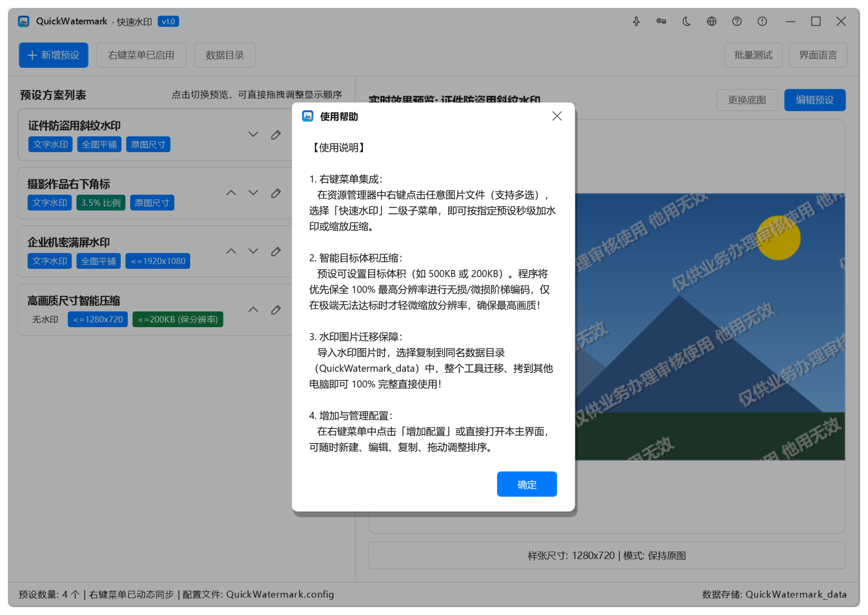Click the 编辑预设 button
Screen dimensions: 868x615
(815, 100)
